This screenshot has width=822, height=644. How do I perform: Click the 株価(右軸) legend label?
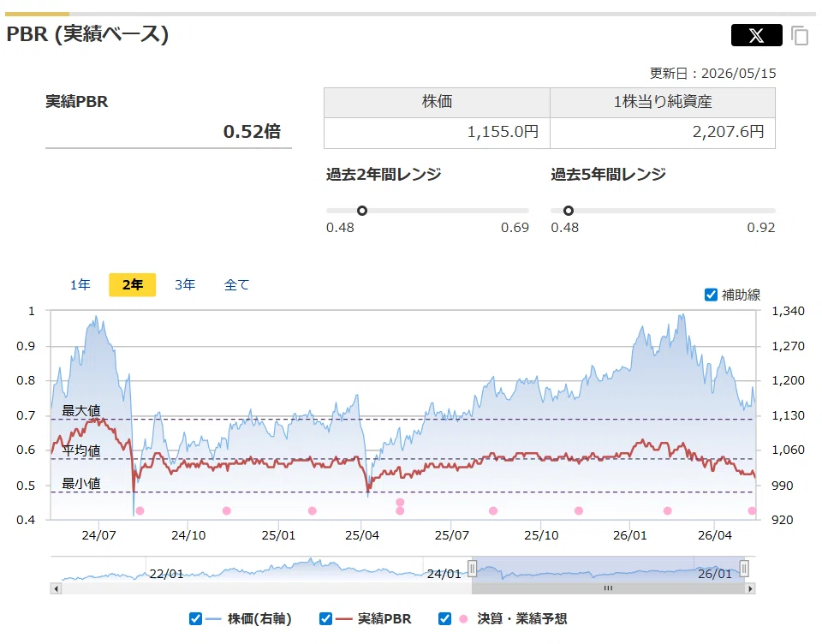pyautogui.click(x=259, y=619)
